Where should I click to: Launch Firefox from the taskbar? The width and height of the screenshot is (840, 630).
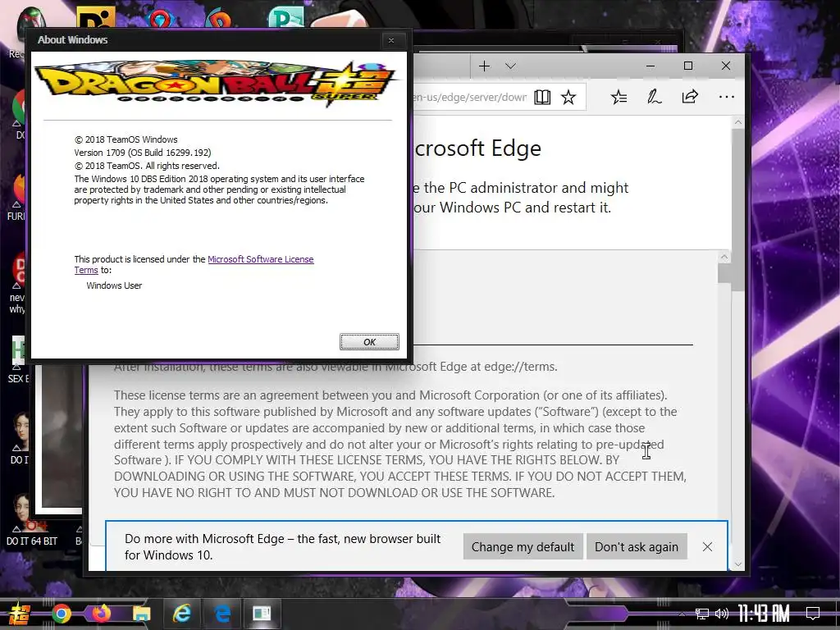coord(101,614)
